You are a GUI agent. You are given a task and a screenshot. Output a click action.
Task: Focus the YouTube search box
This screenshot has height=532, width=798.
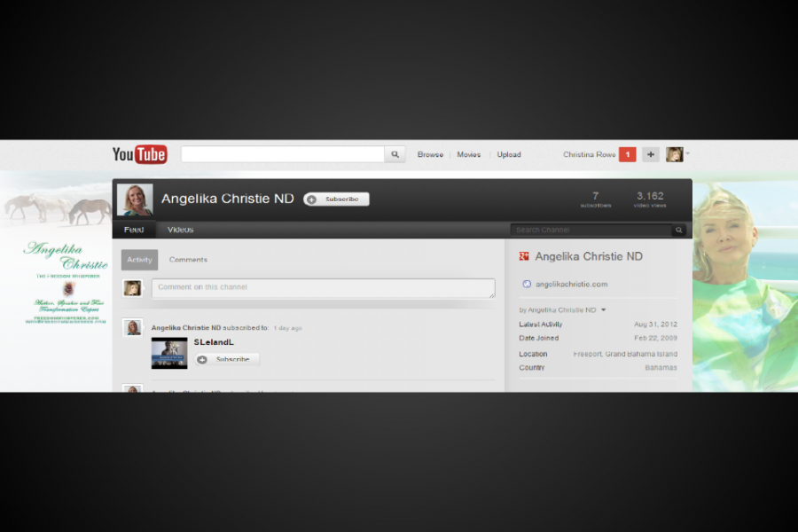point(283,154)
